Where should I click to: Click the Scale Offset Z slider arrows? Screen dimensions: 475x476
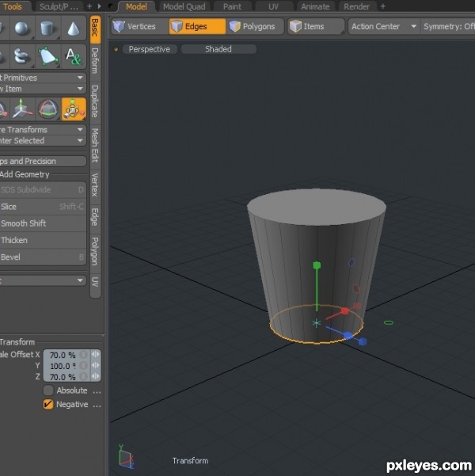tap(95, 377)
